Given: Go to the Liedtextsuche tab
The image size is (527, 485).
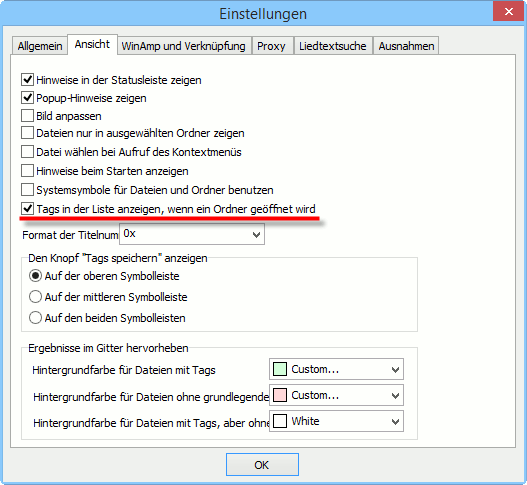Looking at the screenshot, I should [333, 46].
